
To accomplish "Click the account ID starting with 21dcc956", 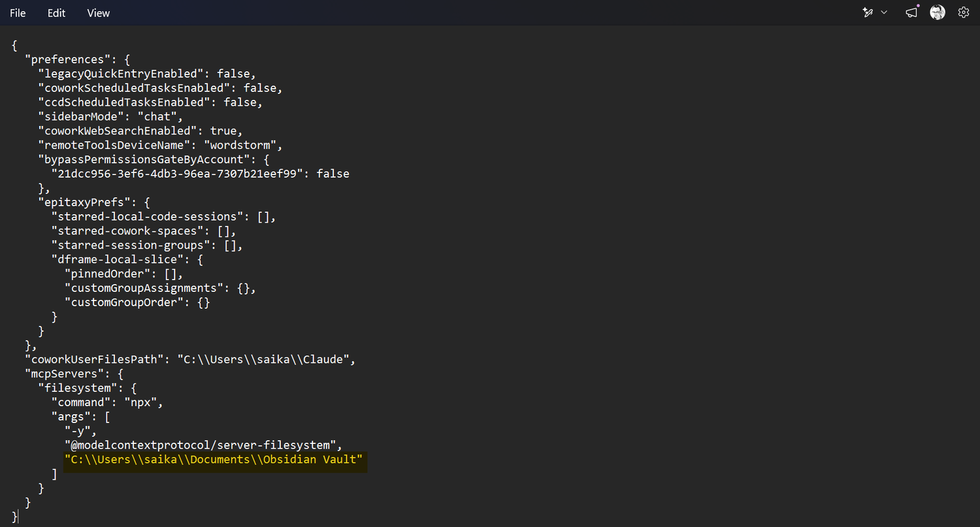I will tap(177, 174).
